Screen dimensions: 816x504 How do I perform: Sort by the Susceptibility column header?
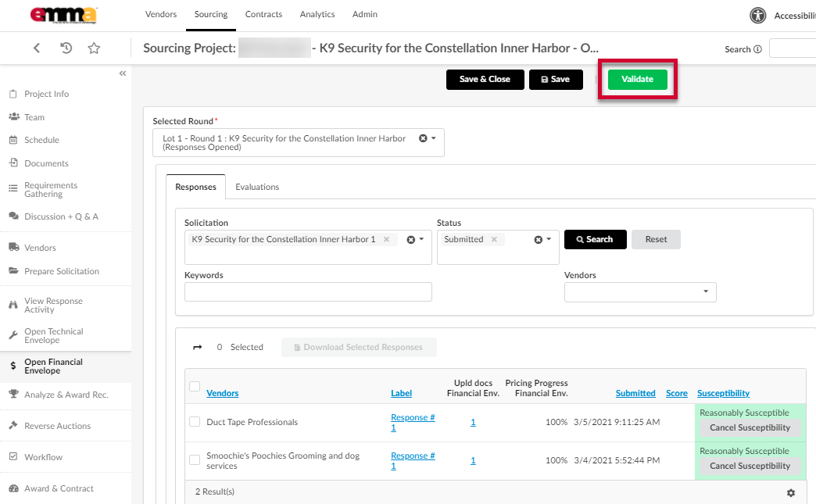[x=723, y=393]
